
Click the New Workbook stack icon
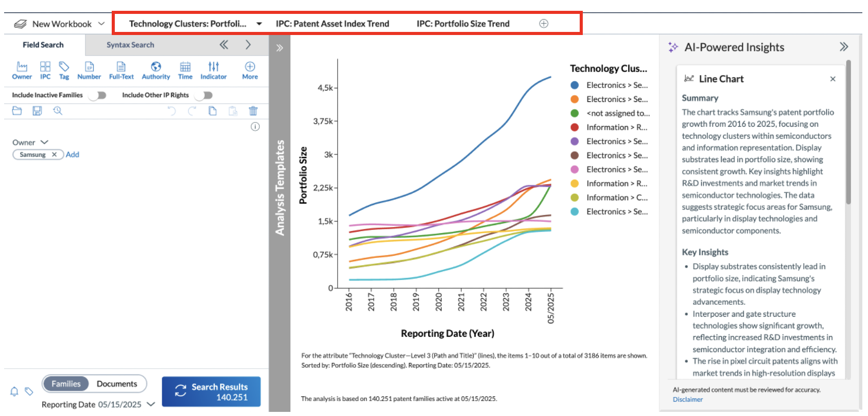(x=20, y=24)
